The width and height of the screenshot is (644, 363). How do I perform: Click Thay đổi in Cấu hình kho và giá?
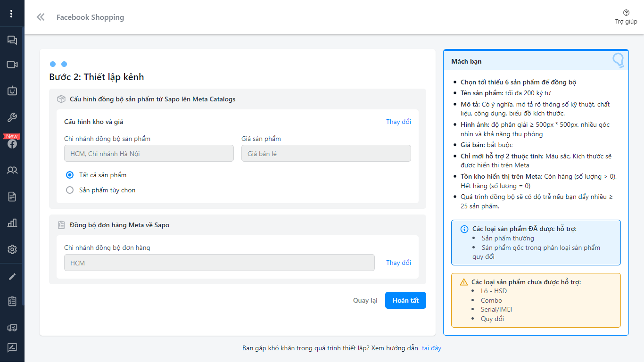tap(398, 122)
